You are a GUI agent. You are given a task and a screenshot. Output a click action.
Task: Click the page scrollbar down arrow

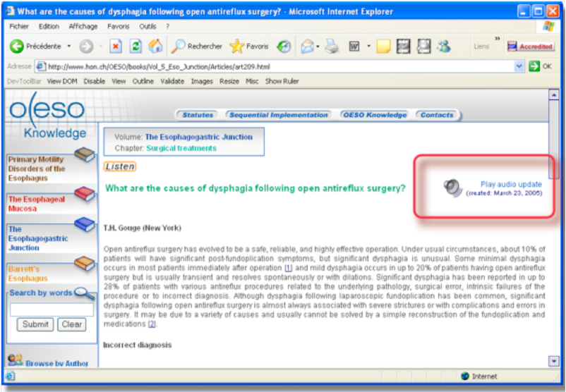(x=553, y=361)
